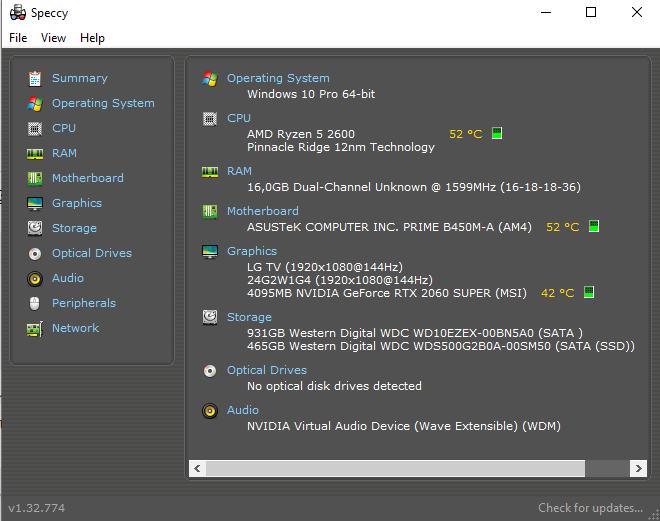Click the Optical Drives disc icon in sidebar
Screen dimensions: 660x521
click(x=35, y=253)
